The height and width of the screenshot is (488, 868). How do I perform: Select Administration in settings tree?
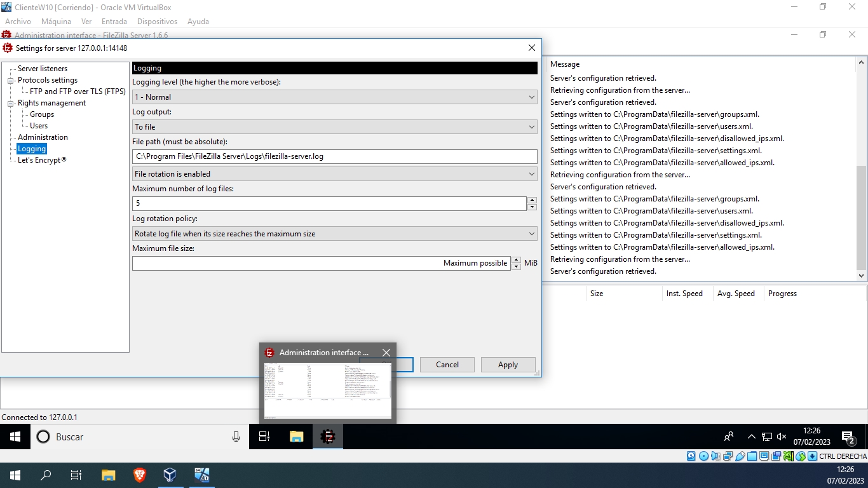43,137
